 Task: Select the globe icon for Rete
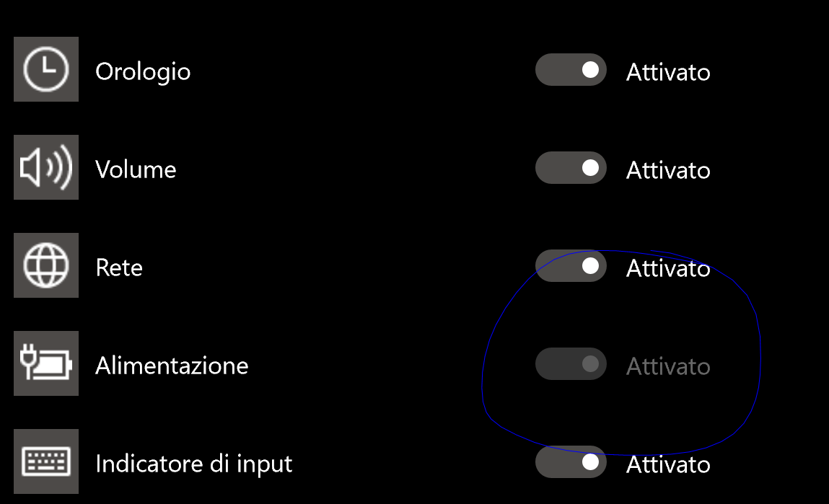coord(46,265)
